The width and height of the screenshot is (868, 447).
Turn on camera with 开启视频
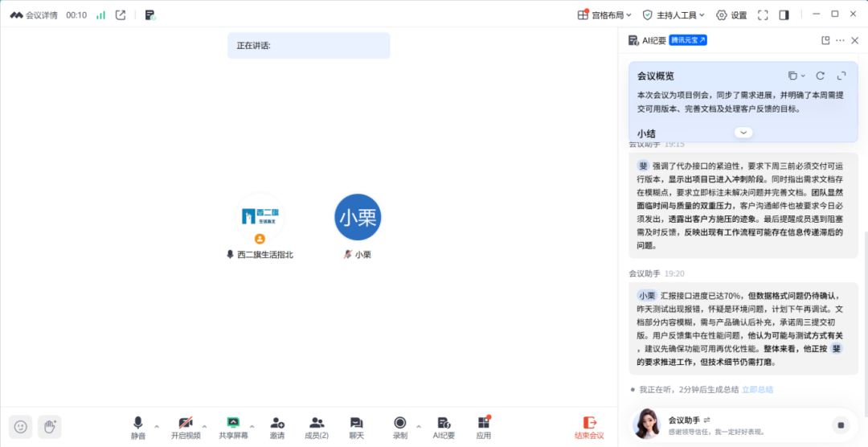coord(186,428)
